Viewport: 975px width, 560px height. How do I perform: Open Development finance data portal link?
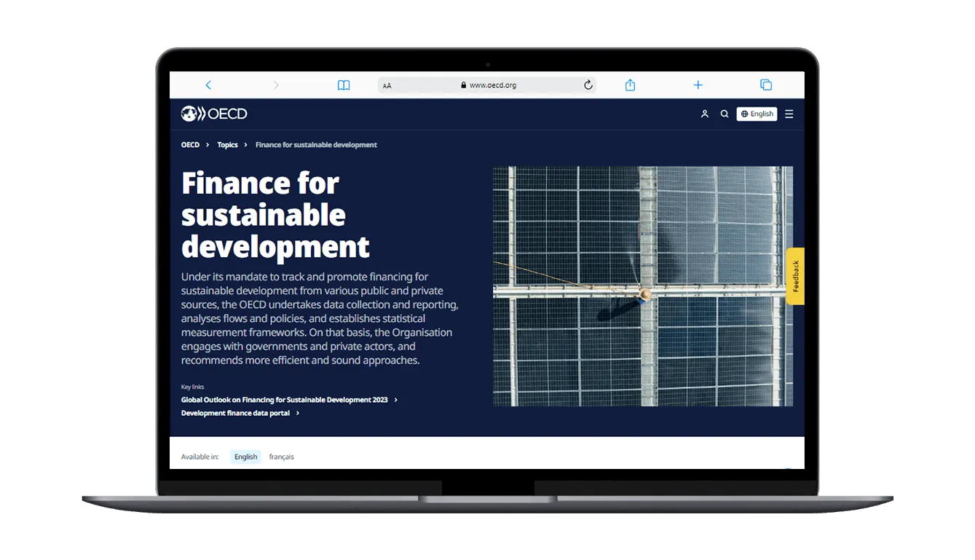(235, 413)
